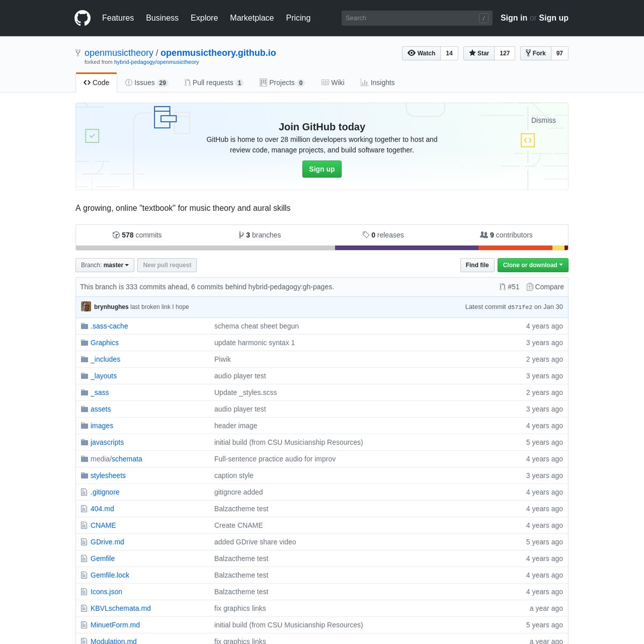This screenshot has height=644, width=644.
Task: Open the Branch: master dropdown
Action: pos(105,265)
